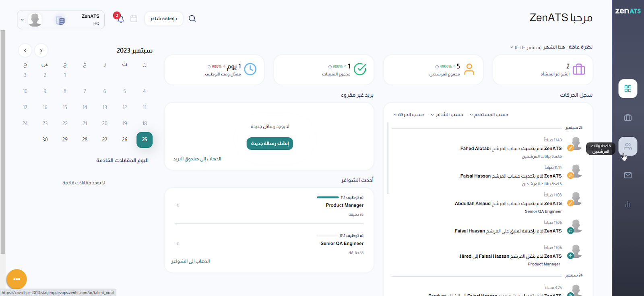
Task: Open the 'حسب الشاغر' filter dropdown
Action: [x=447, y=115]
